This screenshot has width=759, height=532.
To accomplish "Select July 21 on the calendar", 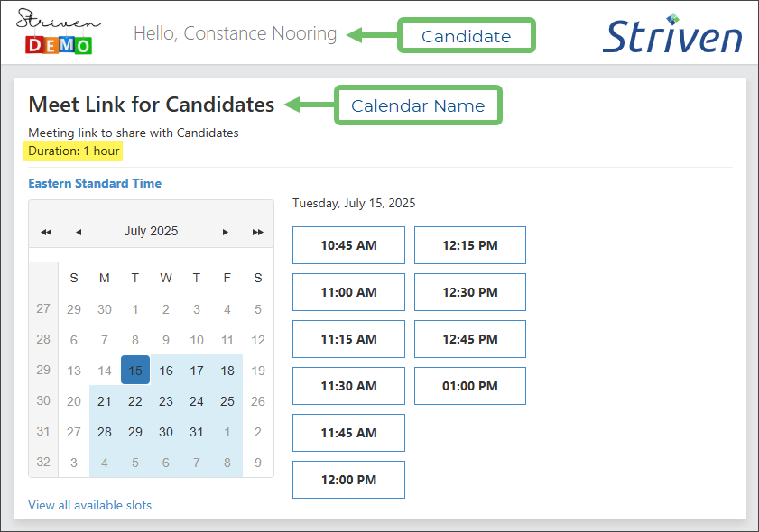I will point(105,401).
